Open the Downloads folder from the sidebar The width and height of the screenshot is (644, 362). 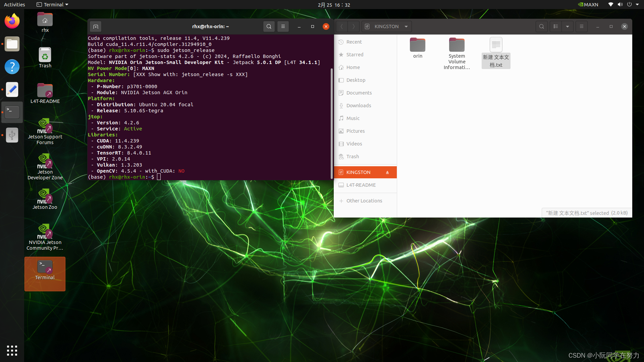click(359, 105)
